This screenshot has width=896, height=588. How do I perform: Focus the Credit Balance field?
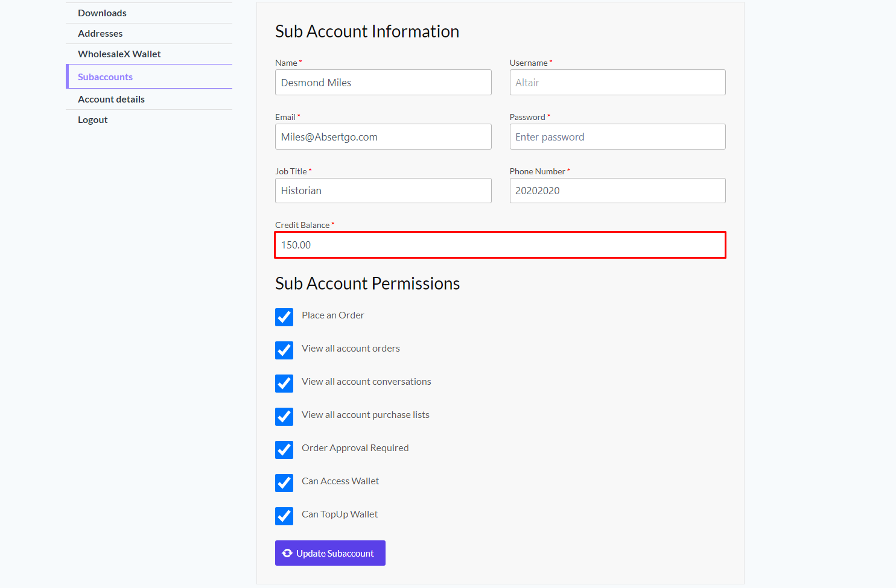(x=500, y=245)
